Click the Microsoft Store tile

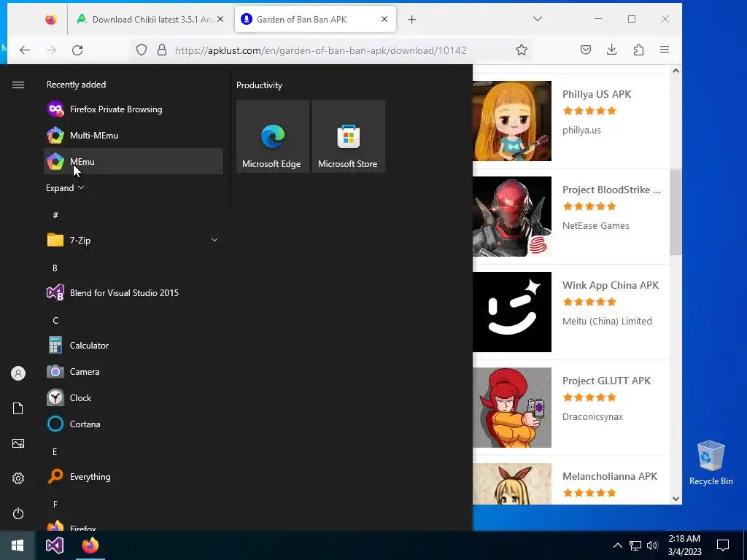348,136
